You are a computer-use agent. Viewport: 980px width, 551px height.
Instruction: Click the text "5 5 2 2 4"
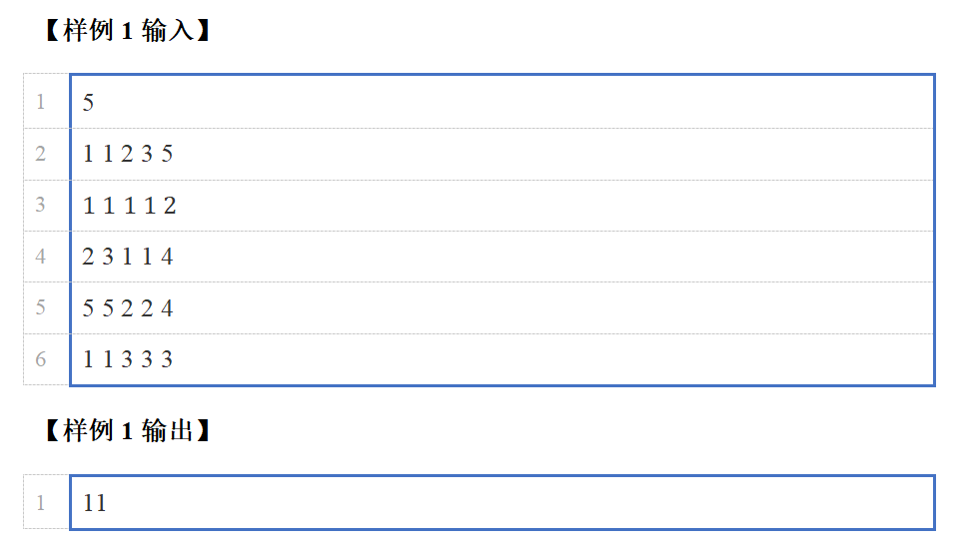point(128,308)
